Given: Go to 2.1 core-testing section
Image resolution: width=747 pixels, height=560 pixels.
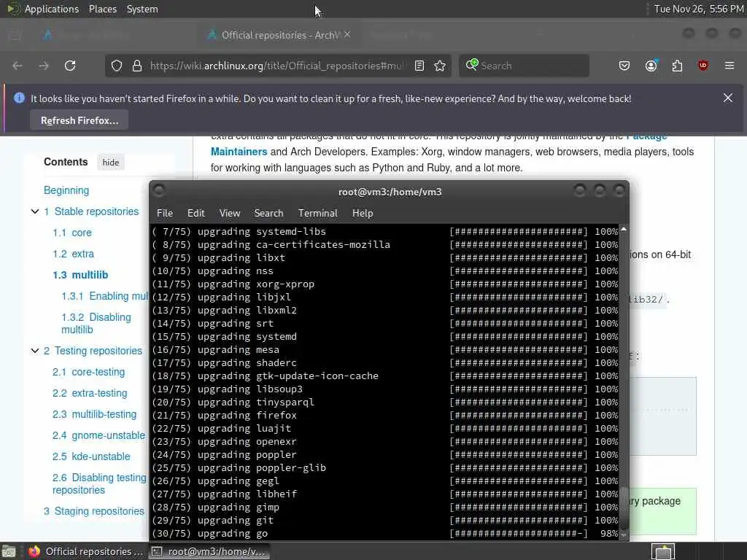Looking at the screenshot, I should click(88, 372).
